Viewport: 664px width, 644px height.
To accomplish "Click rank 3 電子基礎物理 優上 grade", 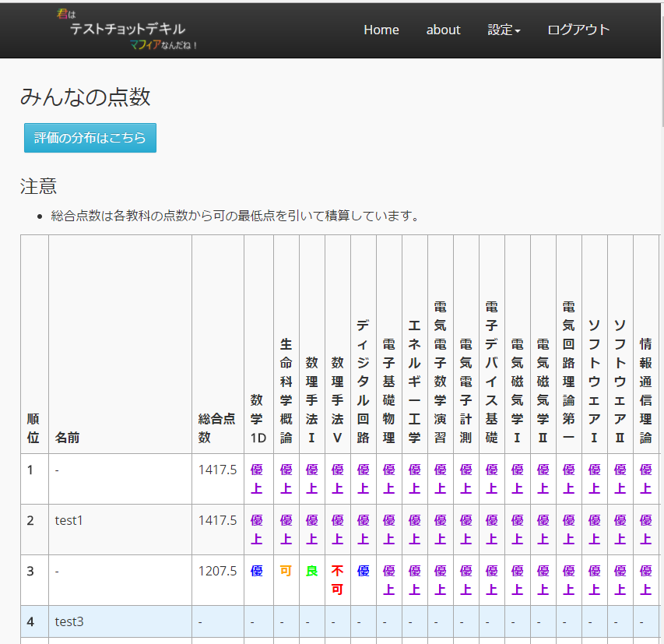I will point(388,580).
